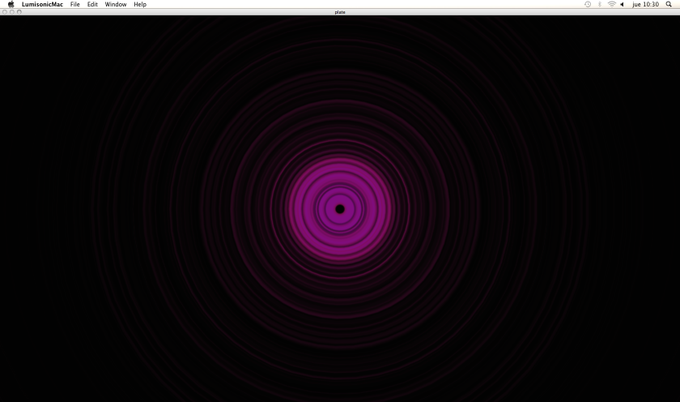Open the Window menu

click(x=116, y=4)
